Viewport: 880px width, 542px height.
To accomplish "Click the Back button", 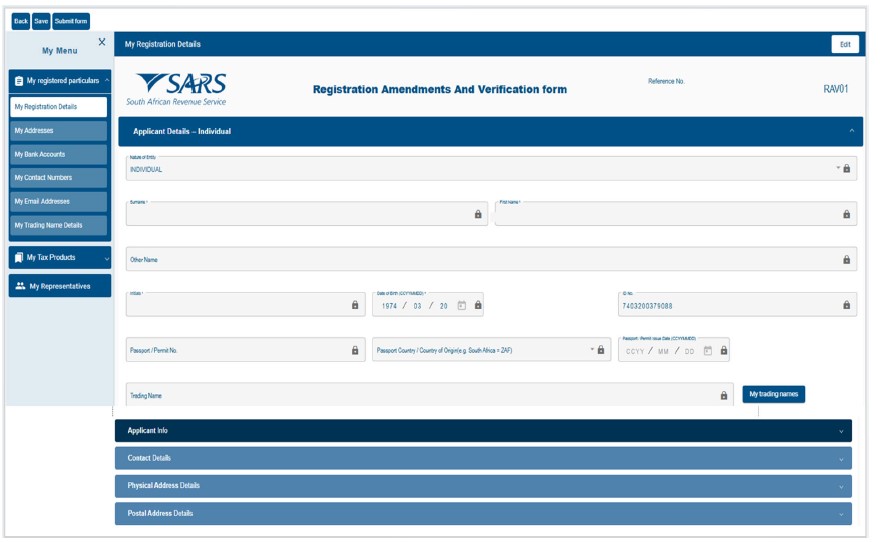I will click(21, 21).
